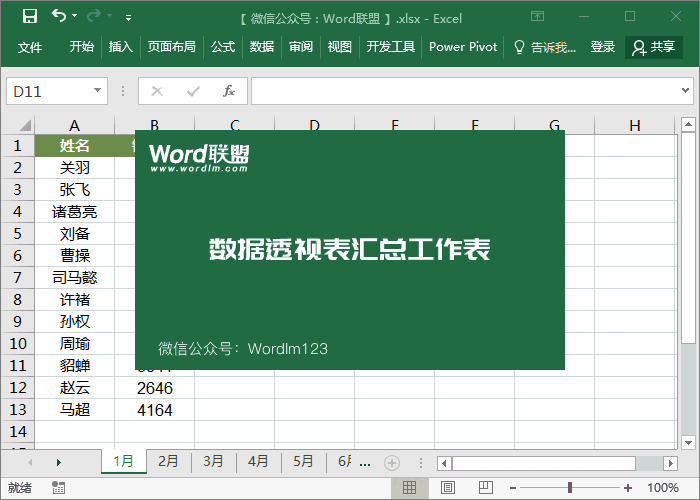Click the cell containing 张飞
The image size is (700, 500).
(75, 189)
